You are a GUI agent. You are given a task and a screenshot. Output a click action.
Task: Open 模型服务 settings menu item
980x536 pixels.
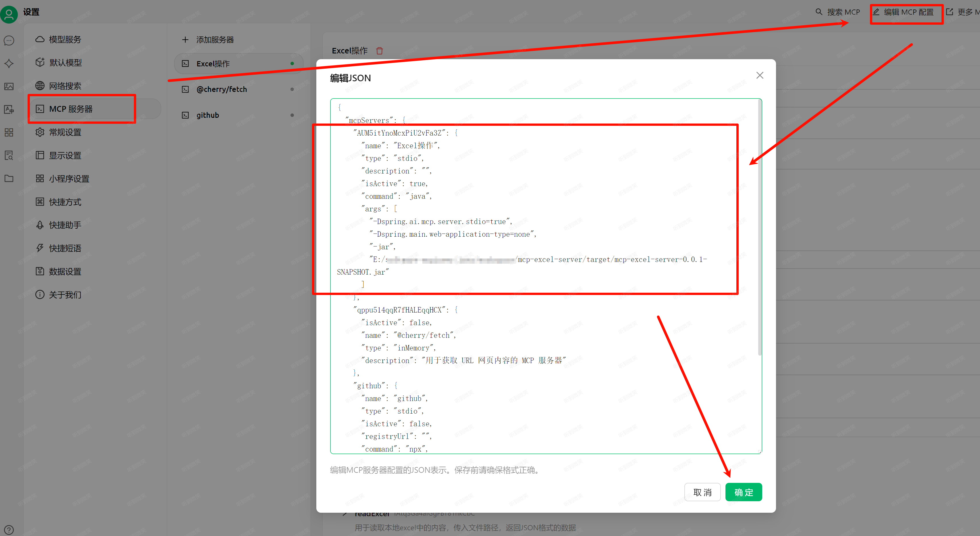(x=65, y=40)
